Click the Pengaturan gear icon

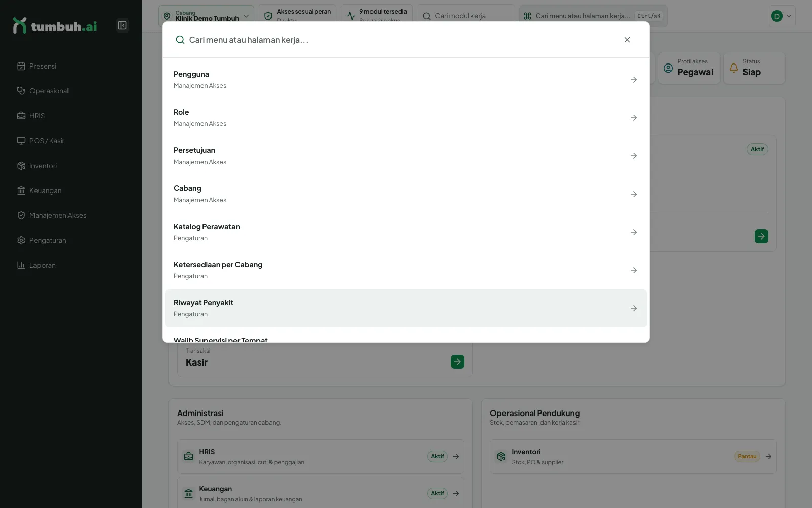pos(21,240)
